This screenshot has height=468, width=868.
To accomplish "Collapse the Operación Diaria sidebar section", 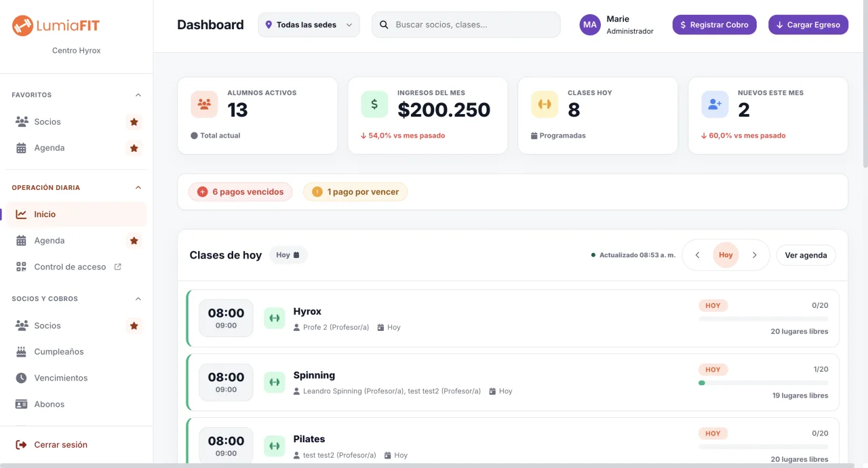I will point(138,188).
